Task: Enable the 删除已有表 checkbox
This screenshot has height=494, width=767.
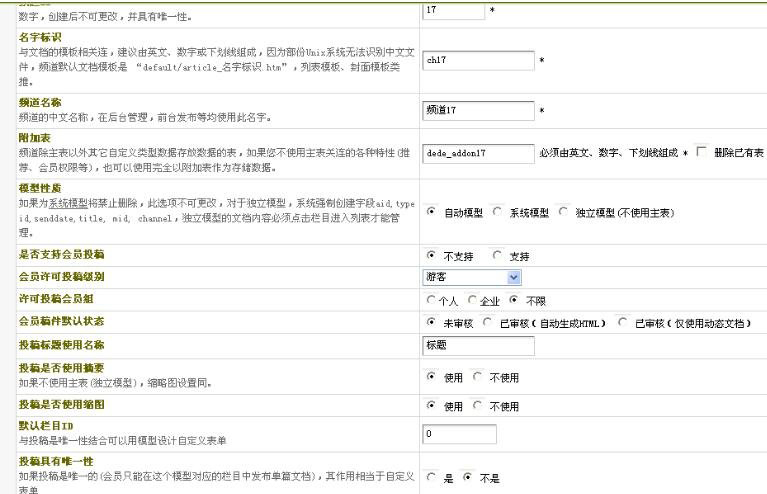Action: click(701, 152)
